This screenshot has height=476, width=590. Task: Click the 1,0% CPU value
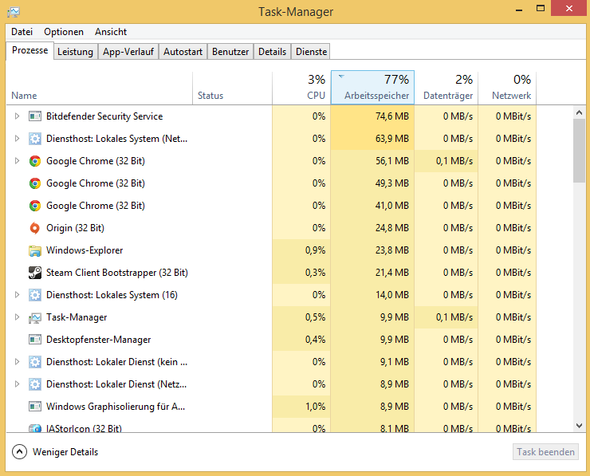[315, 406]
